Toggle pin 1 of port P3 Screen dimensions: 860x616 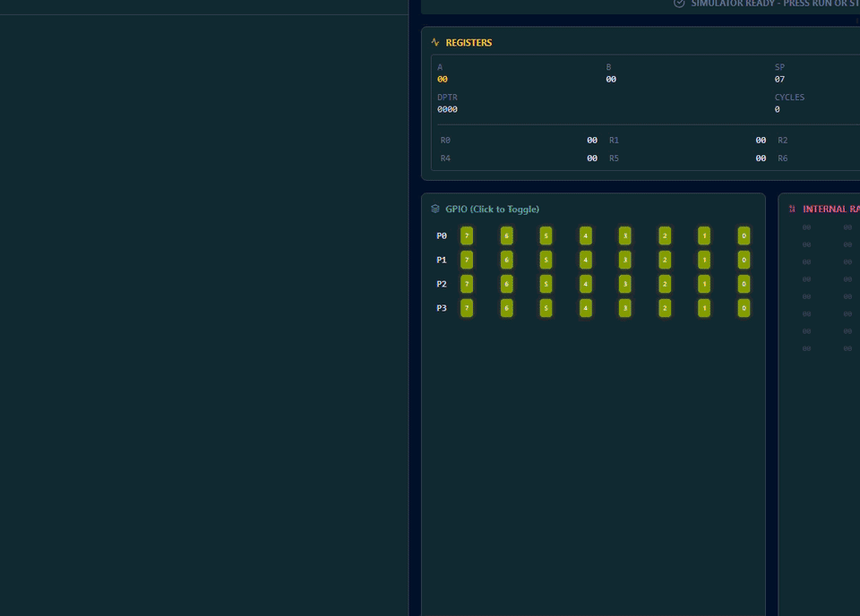[x=703, y=307]
